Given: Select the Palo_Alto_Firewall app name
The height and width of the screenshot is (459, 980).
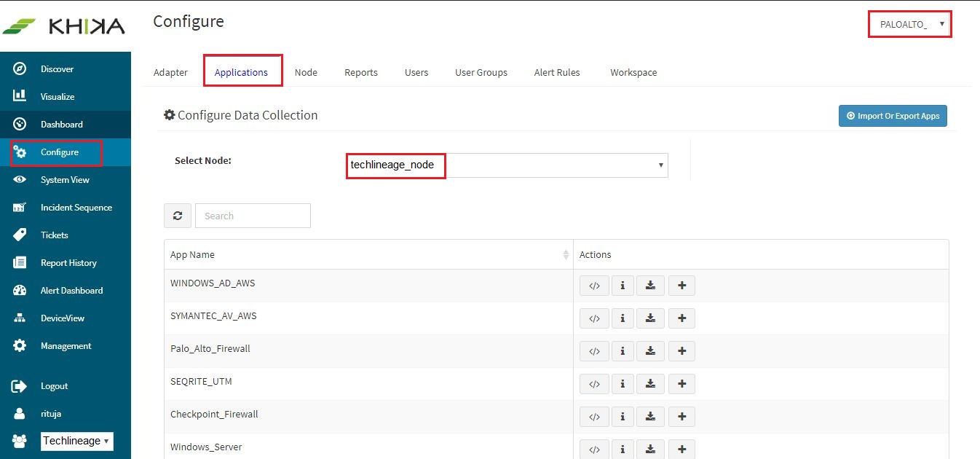Looking at the screenshot, I should click(210, 349).
